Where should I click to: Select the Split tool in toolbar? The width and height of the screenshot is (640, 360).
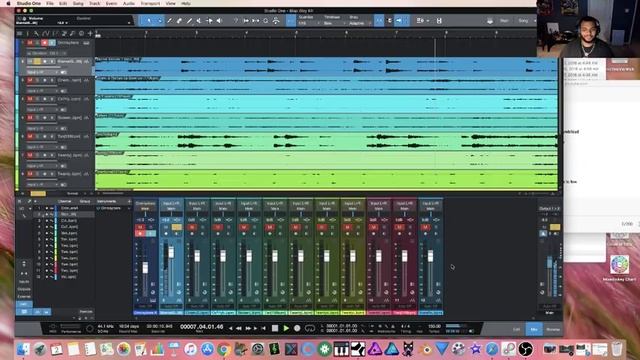(169, 20)
